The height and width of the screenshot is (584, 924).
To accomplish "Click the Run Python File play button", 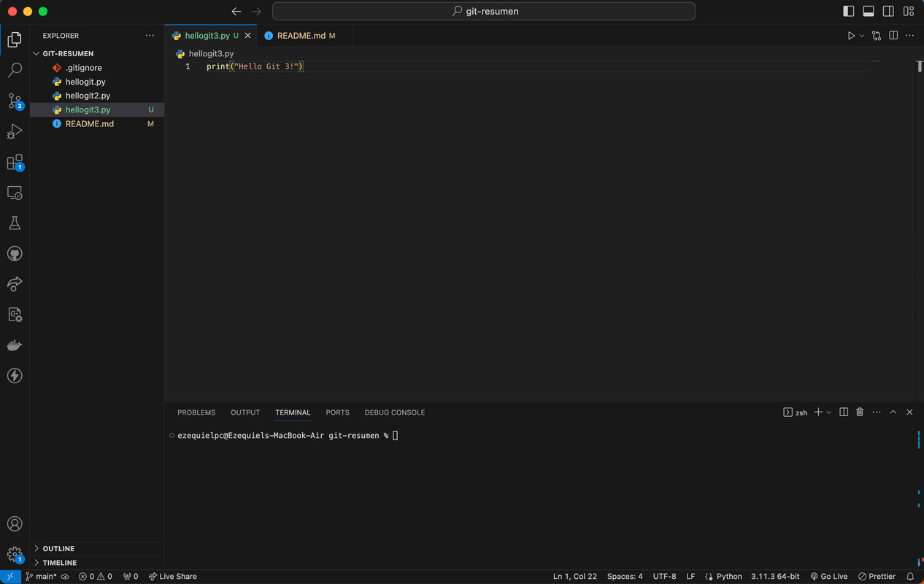I will coord(851,35).
